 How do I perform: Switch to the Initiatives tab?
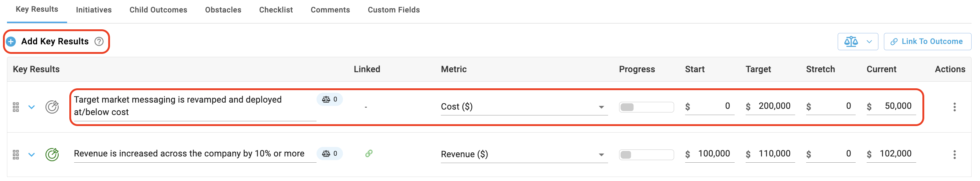pyautogui.click(x=94, y=10)
